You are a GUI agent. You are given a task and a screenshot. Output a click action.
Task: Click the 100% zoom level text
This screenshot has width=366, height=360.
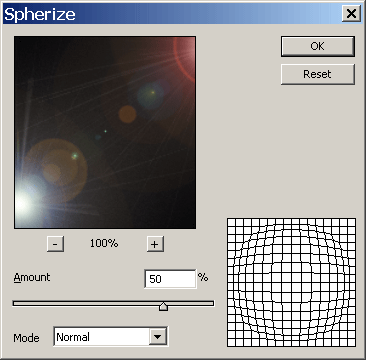[x=104, y=244]
